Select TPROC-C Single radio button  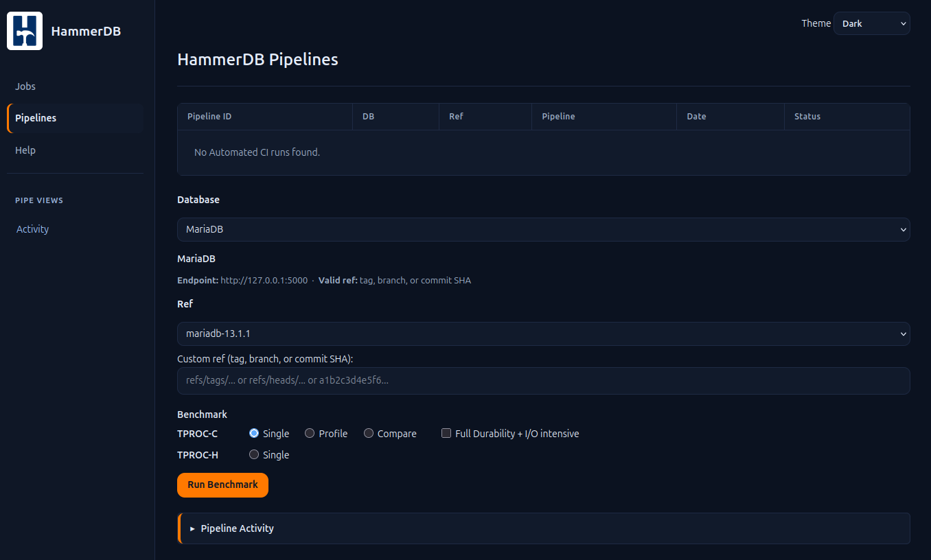[254, 433]
